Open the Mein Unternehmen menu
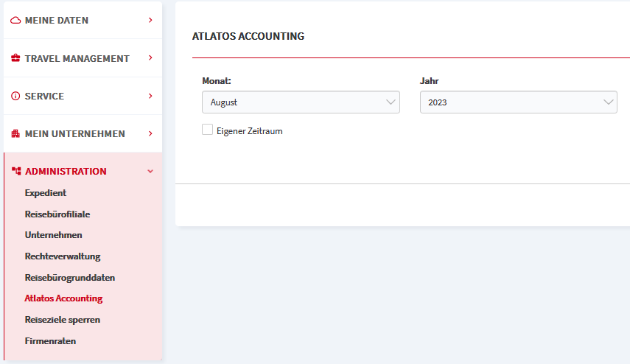Viewport: 630px width, 364px height. 75,134
